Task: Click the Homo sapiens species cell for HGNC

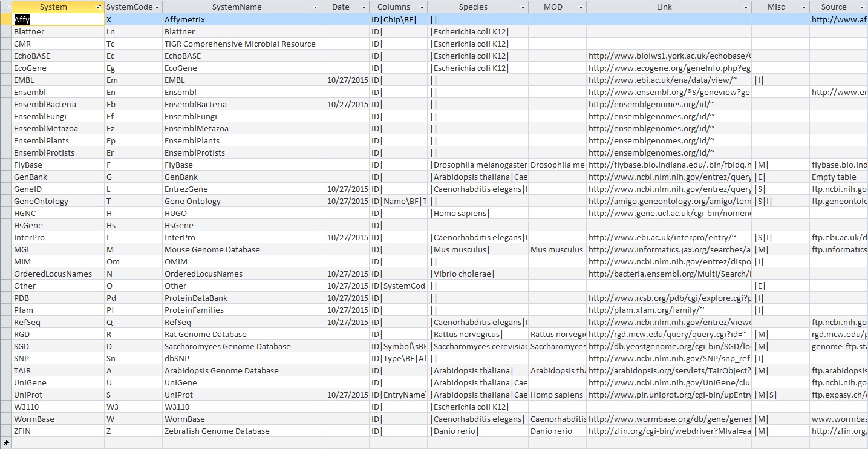Action: 478,213
